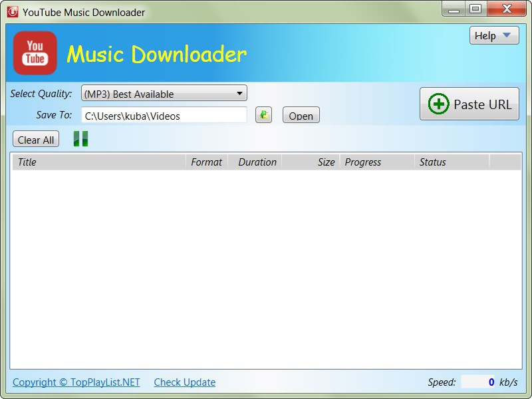This screenshot has height=399, width=532.
Task: Click the Speed label
Action: 442,382
